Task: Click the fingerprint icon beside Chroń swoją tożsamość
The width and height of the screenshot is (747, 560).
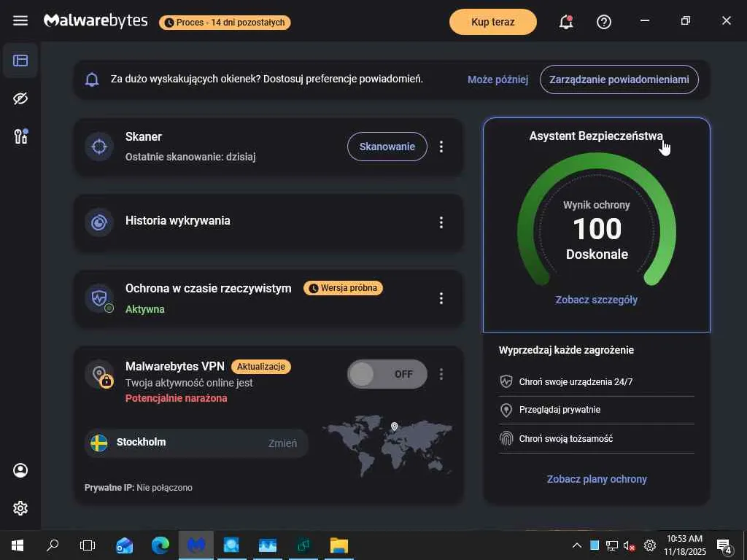Action: click(x=506, y=438)
